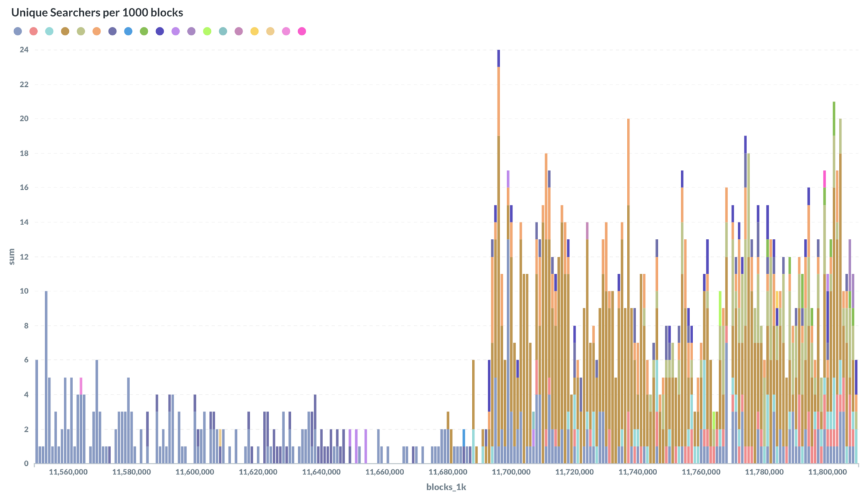Select the orange sixth legend dot

[x=97, y=31]
